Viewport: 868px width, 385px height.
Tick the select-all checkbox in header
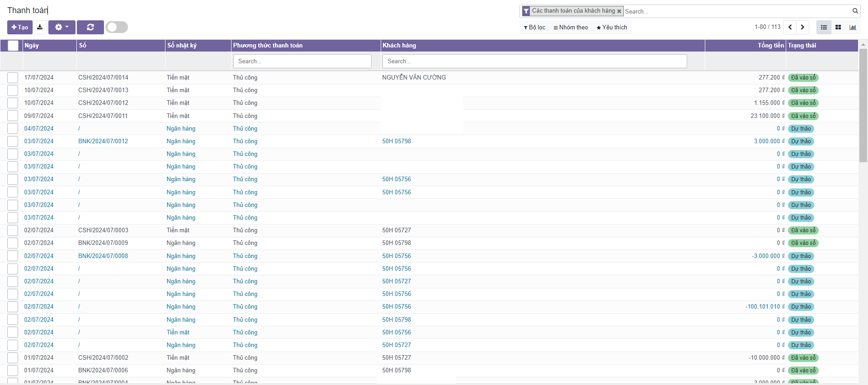(13, 45)
